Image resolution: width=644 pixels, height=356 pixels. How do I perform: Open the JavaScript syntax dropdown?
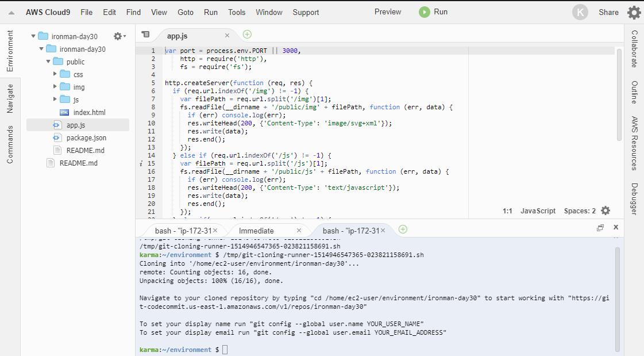tap(538, 211)
